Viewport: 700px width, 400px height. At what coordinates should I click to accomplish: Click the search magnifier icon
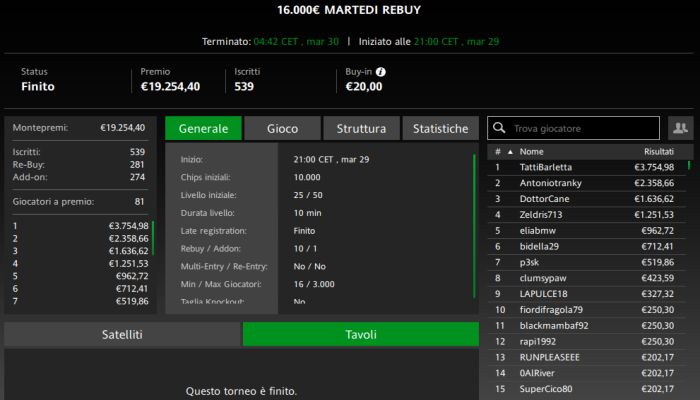pos(499,128)
